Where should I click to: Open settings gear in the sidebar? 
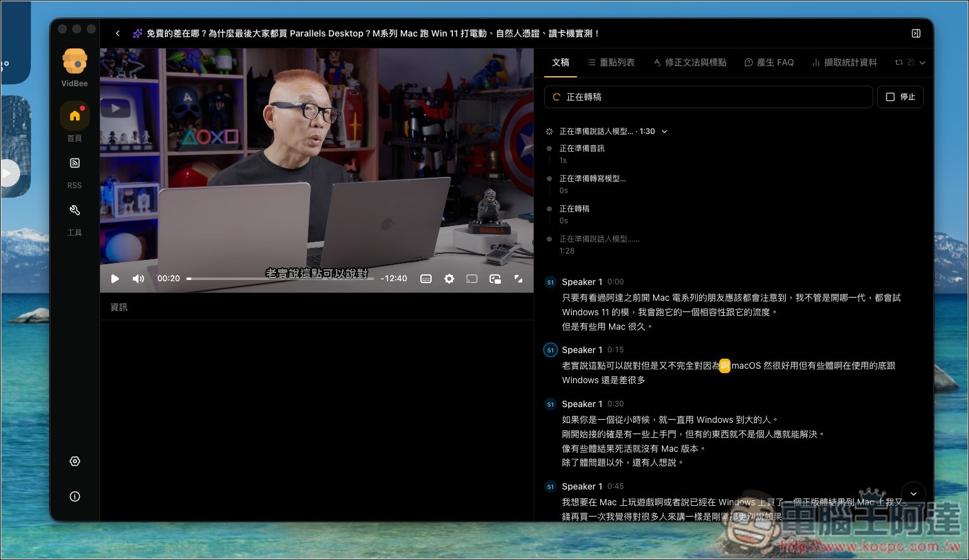[75, 461]
